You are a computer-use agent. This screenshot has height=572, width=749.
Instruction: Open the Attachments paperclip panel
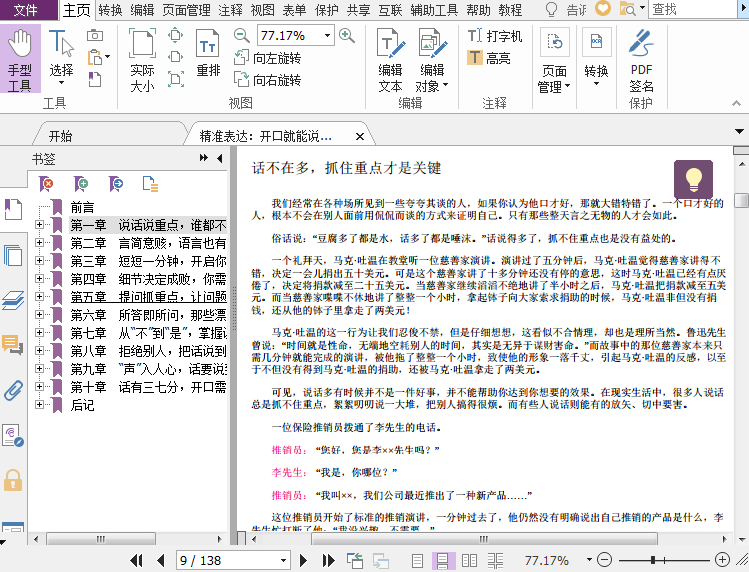pyautogui.click(x=13, y=390)
